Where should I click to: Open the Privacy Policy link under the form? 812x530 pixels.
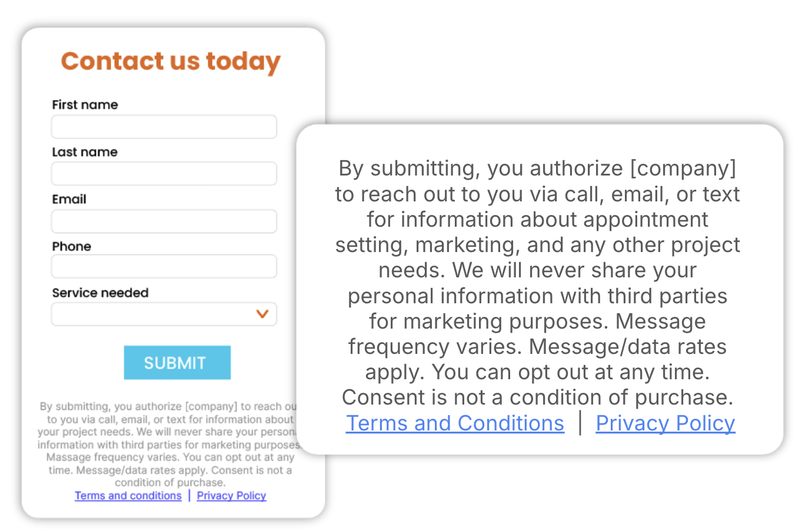(x=231, y=495)
